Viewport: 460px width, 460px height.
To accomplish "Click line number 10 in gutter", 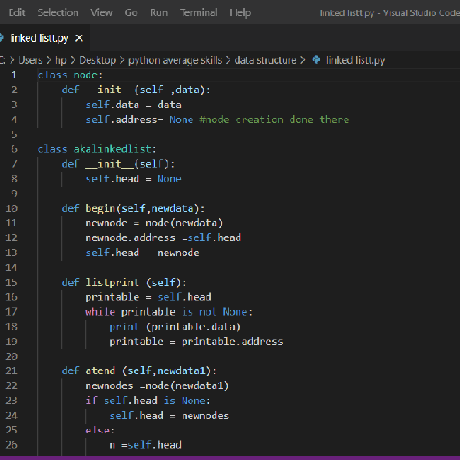I will pos(11,208).
